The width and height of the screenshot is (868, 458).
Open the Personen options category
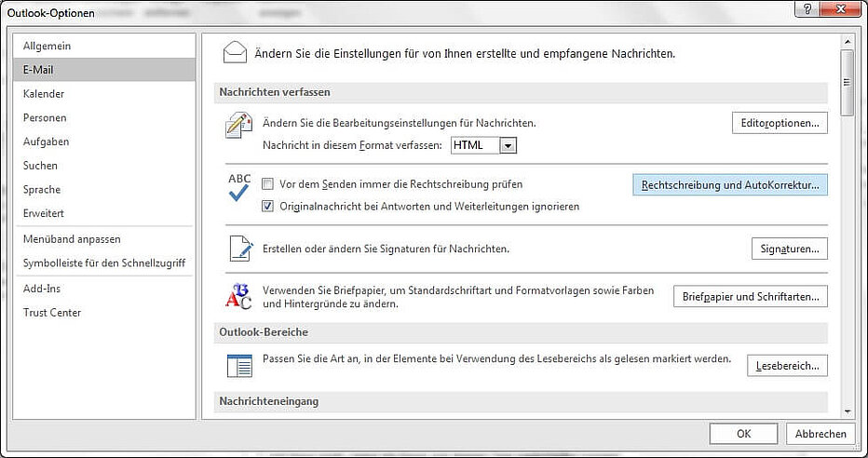pyautogui.click(x=104, y=117)
